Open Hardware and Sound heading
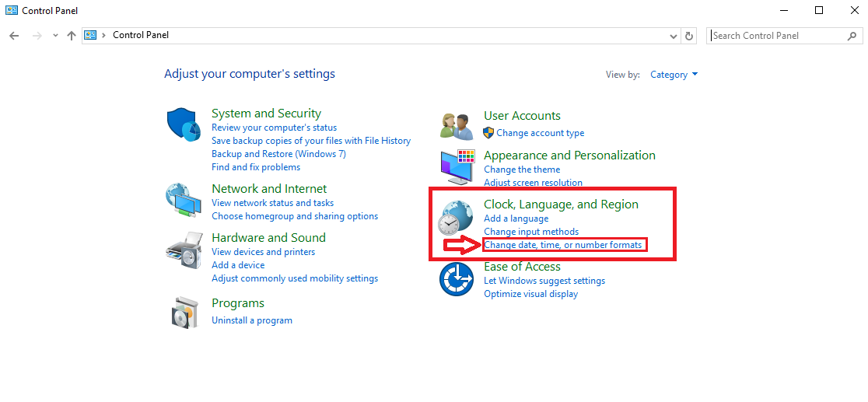Viewport: 868px width, 402px height. (268, 238)
